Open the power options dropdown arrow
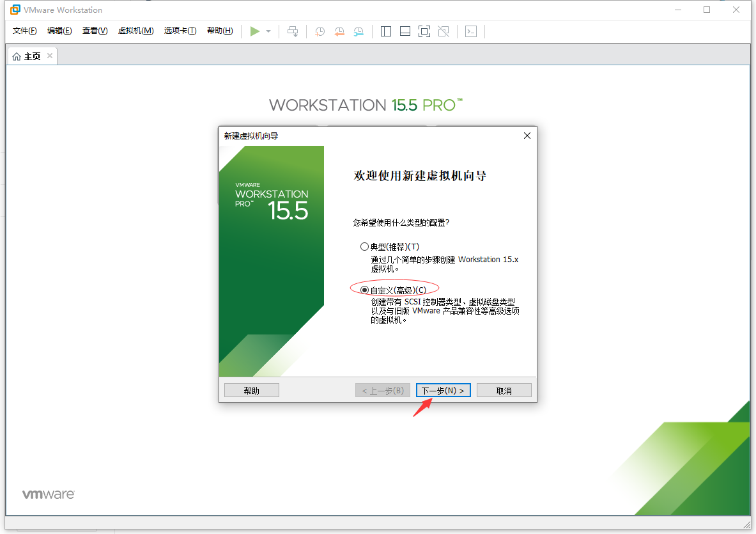756x534 pixels. pos(268,31)
